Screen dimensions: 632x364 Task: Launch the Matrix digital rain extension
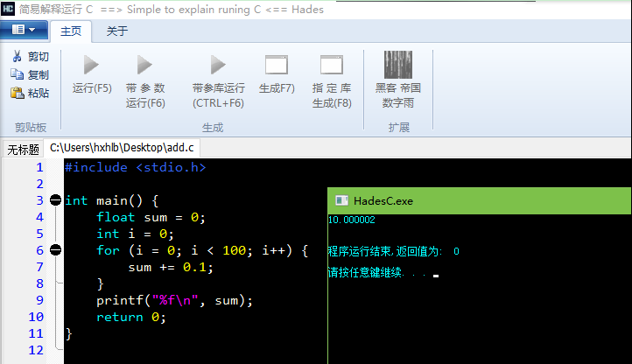pyautogui.click(x=398, y=66)
